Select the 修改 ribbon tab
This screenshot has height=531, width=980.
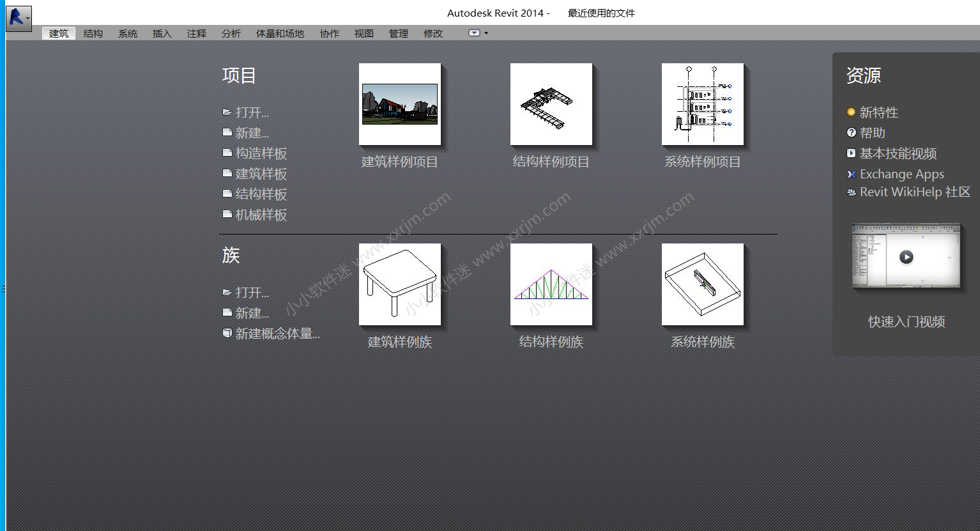[433, 33]
